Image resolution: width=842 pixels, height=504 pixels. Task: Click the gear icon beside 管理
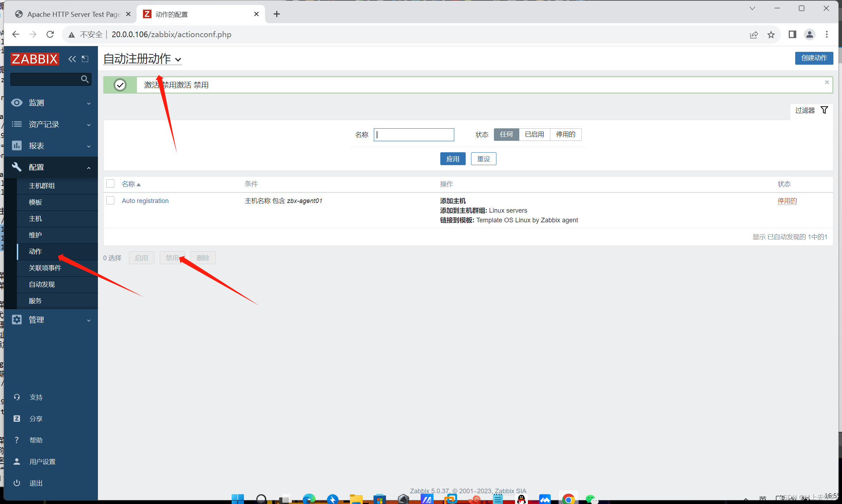(x=17, y=320)
